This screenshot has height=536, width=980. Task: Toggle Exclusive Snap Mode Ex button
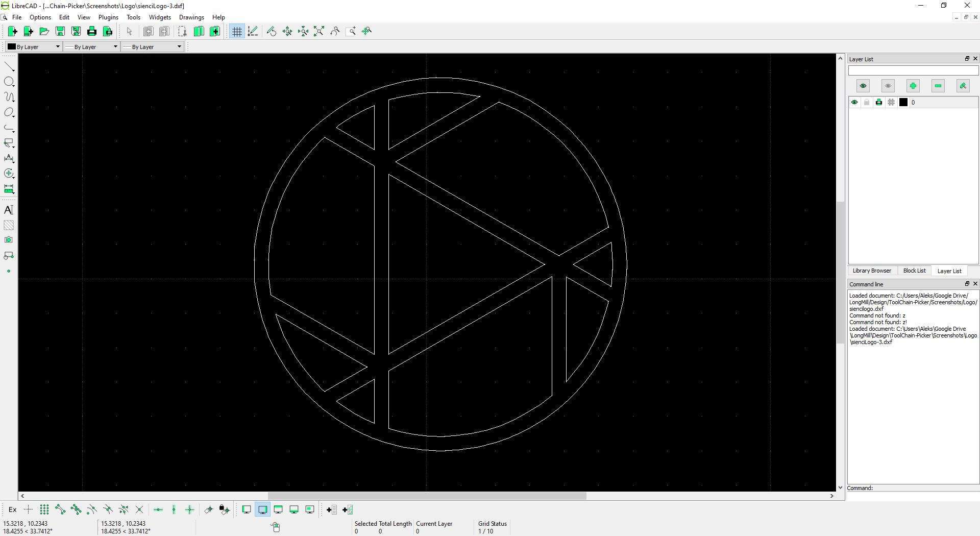click(x=13, y=510)
